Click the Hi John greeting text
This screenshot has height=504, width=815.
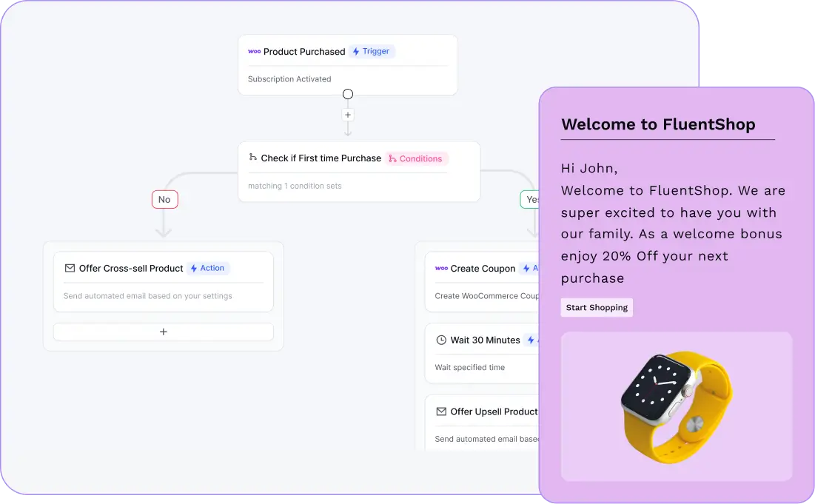pos(589,168)
